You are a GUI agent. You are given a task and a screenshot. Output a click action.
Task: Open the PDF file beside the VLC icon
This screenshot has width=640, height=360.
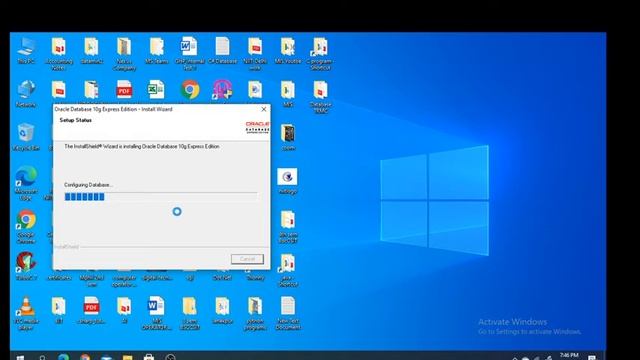tap(91, 310)
